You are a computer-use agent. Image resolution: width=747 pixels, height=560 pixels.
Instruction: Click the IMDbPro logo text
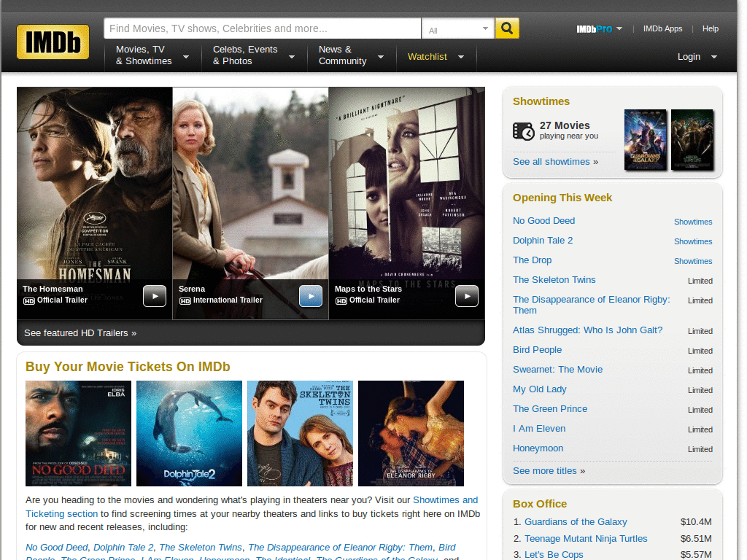click(594, 29)
